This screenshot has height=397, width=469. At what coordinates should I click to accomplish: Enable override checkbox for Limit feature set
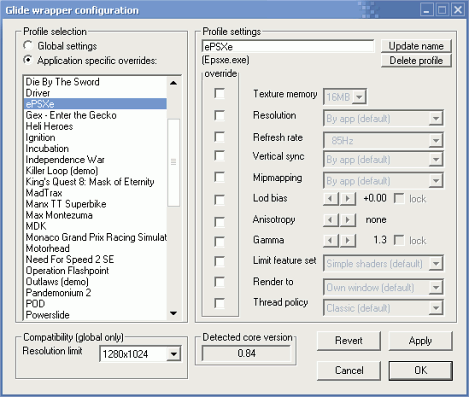pos(219,261)
